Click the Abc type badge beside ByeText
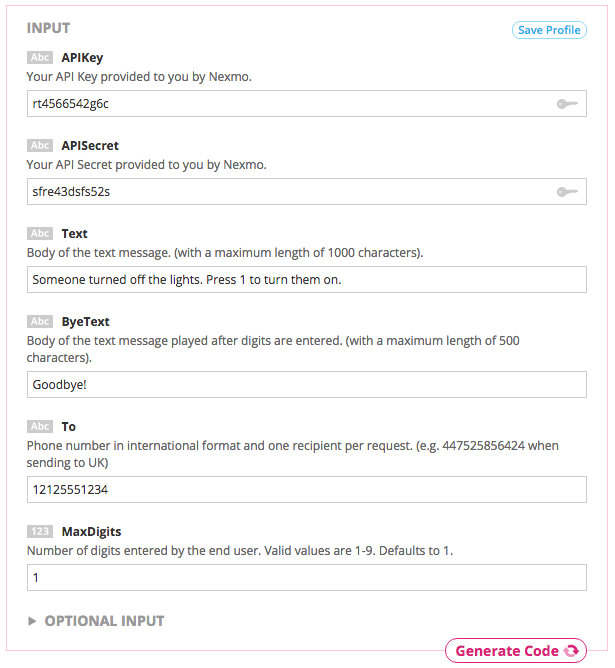615x668 pixels. coord(40,322)
